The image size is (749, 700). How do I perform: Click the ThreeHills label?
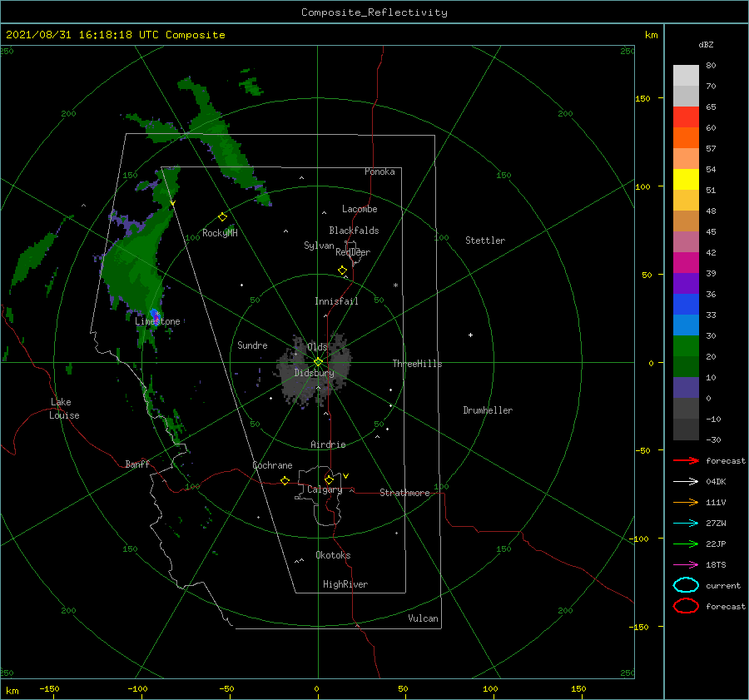pyautogui.click(x=418, y=364)
